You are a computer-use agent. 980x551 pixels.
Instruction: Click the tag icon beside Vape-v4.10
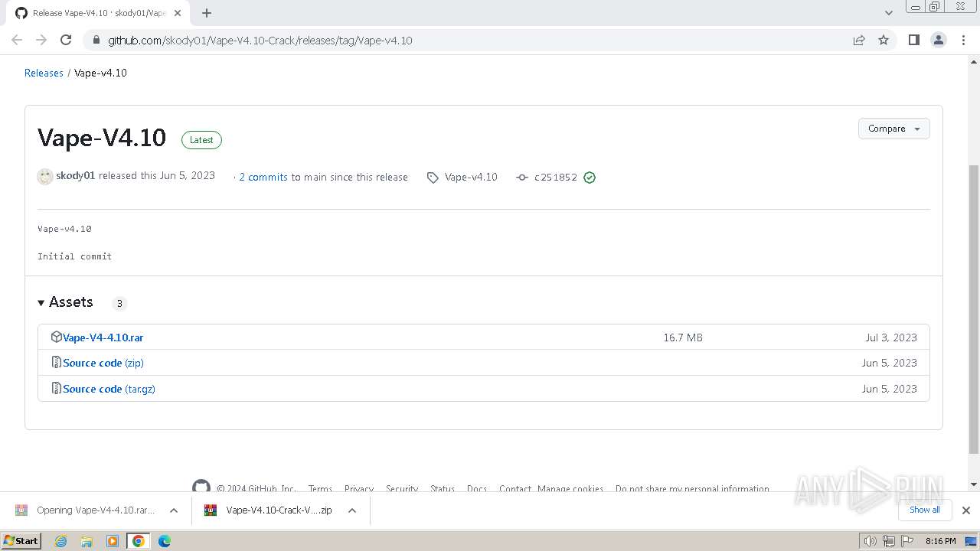pyautogui.click(x=433, y=178)
